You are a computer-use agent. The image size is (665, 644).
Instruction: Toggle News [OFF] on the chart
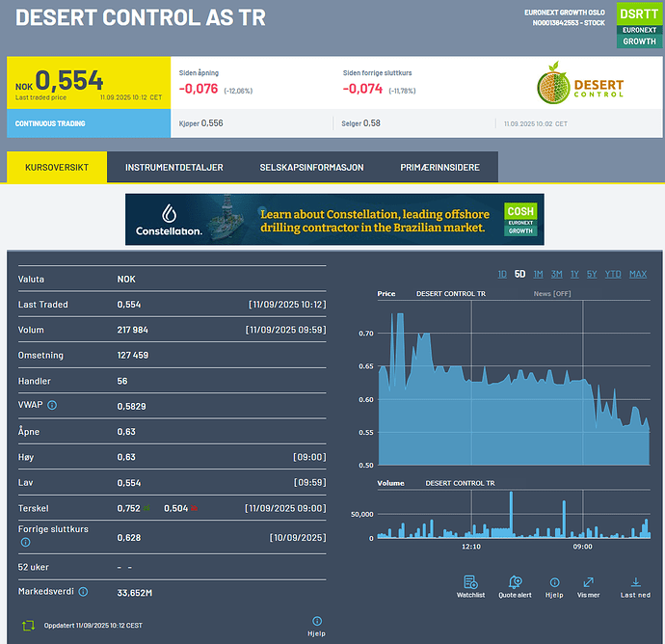tap(552, 294)
